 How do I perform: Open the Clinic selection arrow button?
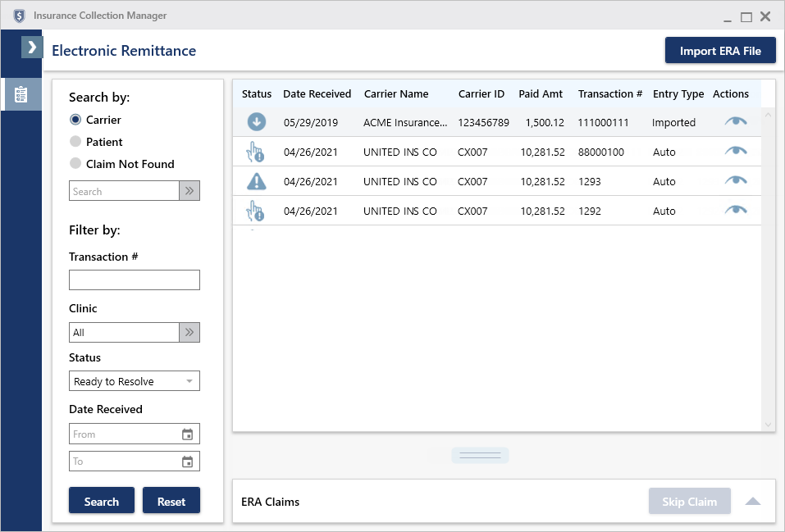(x=189, y=332)
